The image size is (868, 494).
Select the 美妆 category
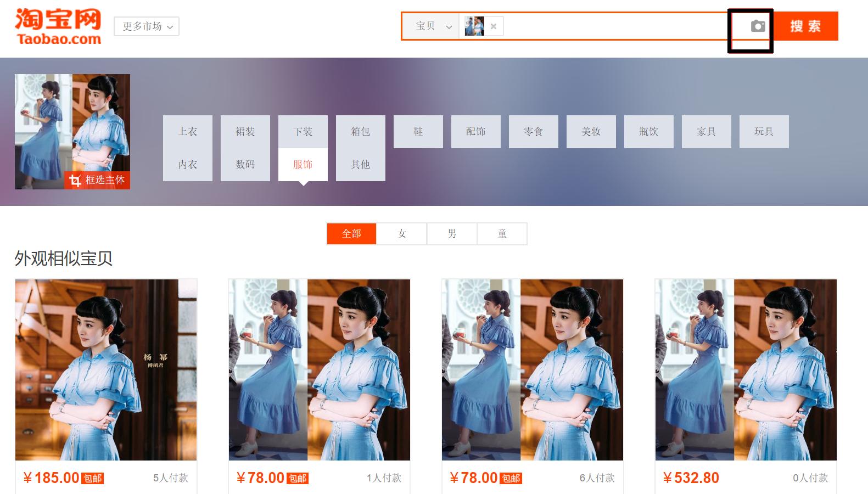click(x=591, y=132)
